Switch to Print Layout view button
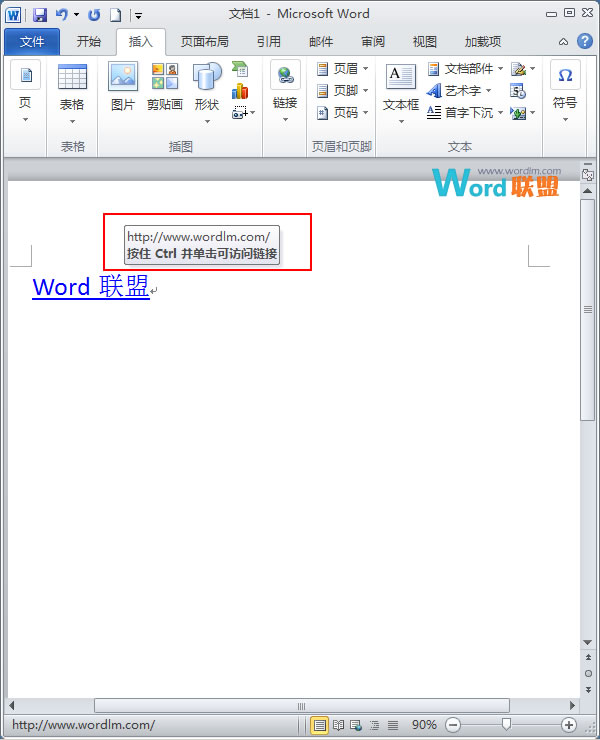The width and height of the screenshot is (600, 740). click(x=320, y=725)
